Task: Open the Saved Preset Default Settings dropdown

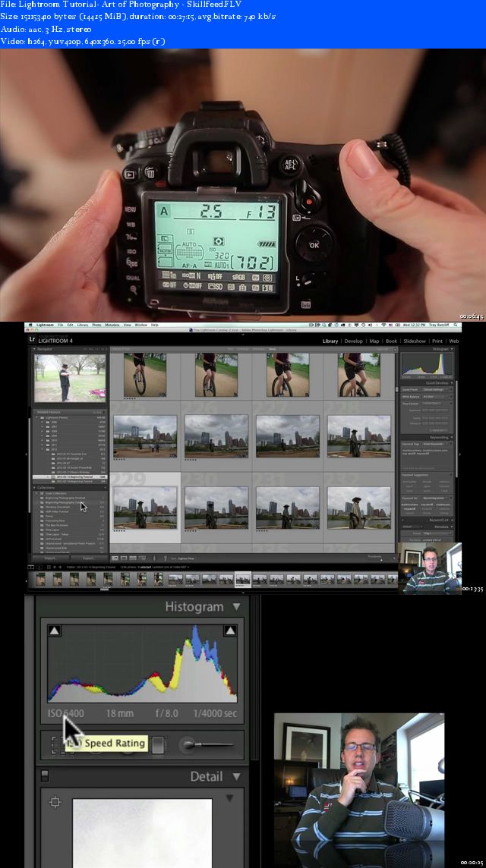Action: 437,389
